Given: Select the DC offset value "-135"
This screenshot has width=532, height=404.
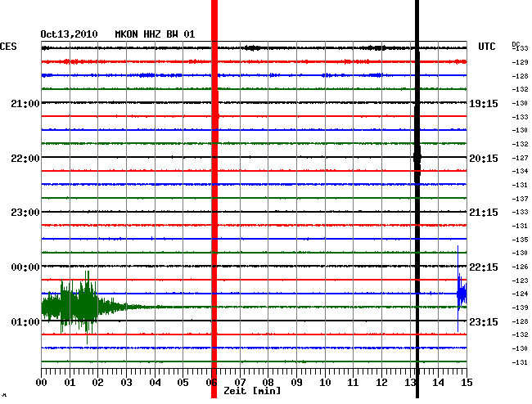Looking at the screenshot, I should click(x=520, y=240).
